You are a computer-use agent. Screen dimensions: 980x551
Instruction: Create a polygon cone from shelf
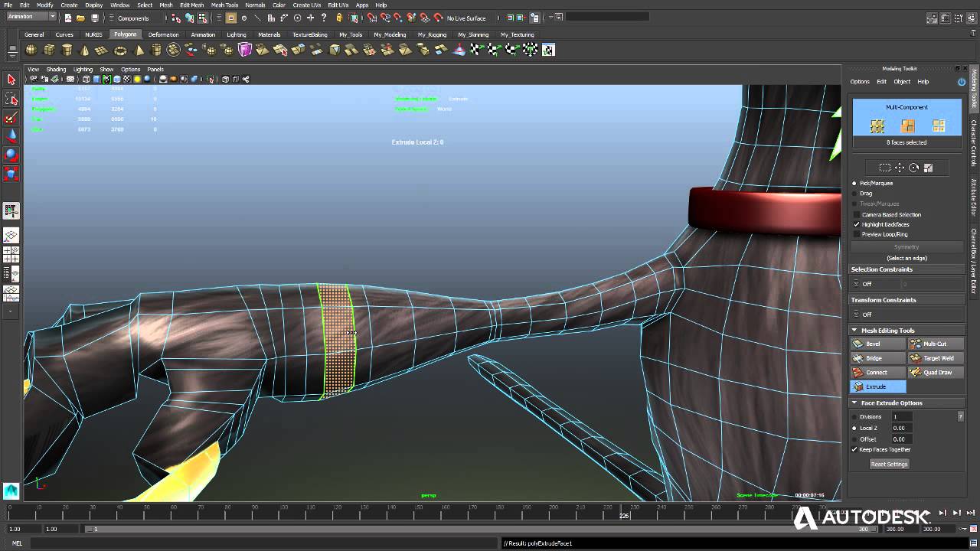84,50
